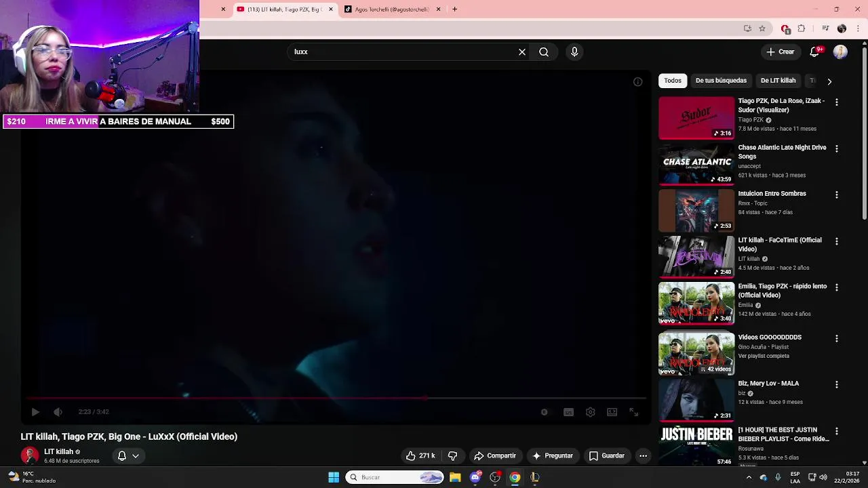Close the Agos Torchelli tab
This screenshot has width=868, height=488.
pos(438,9)
